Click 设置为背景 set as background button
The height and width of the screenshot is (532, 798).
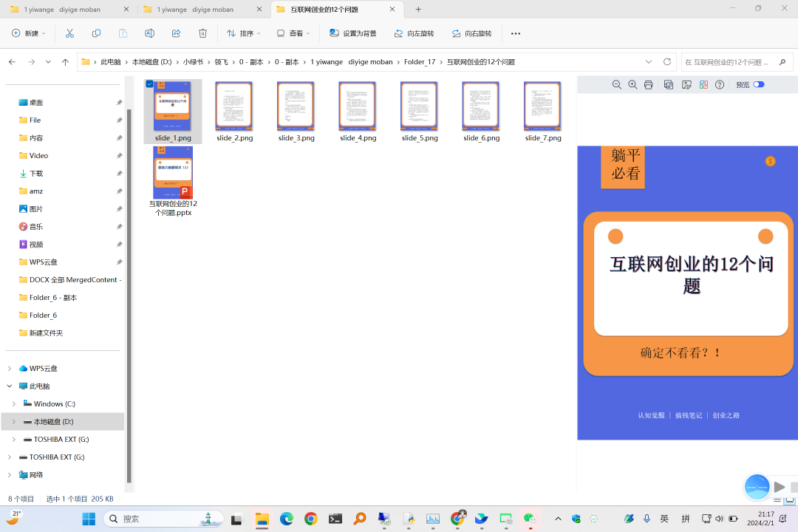352,33
